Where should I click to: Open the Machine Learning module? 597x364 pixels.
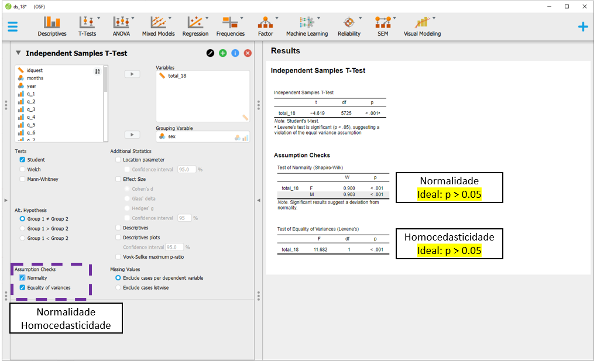(307, 26)
